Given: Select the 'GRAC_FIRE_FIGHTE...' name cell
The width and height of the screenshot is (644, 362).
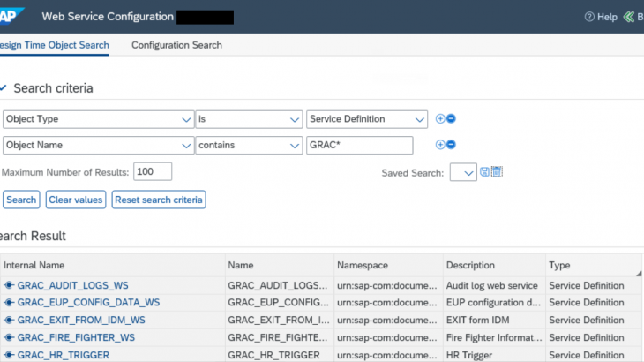Looking at the screenshot, I should (x=280, y=337).
